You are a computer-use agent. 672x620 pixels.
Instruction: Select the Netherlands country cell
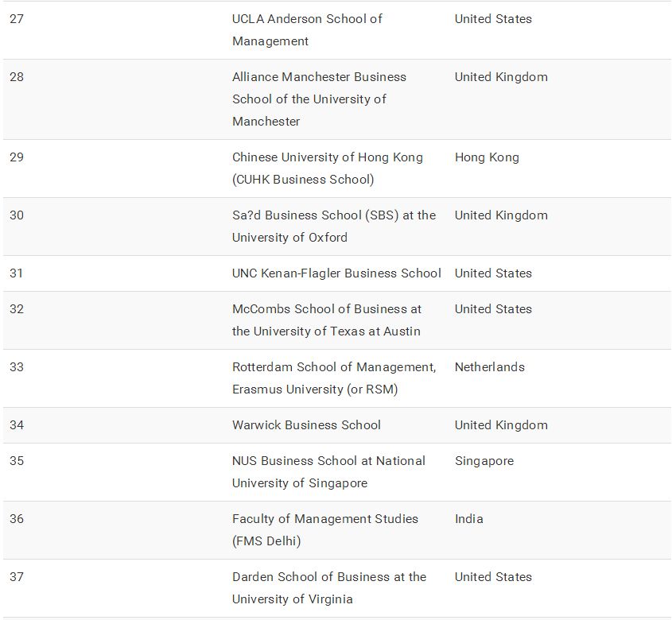pyautogui.click(x=490, y=367)
